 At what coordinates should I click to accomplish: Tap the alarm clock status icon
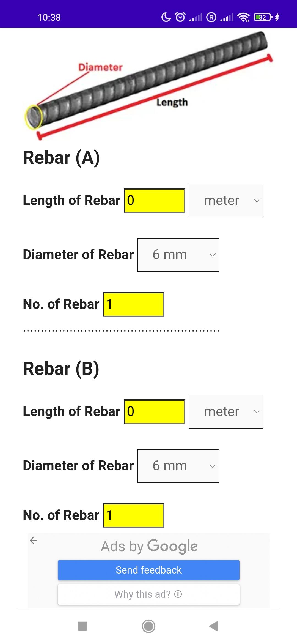click(x=180, y=17)
